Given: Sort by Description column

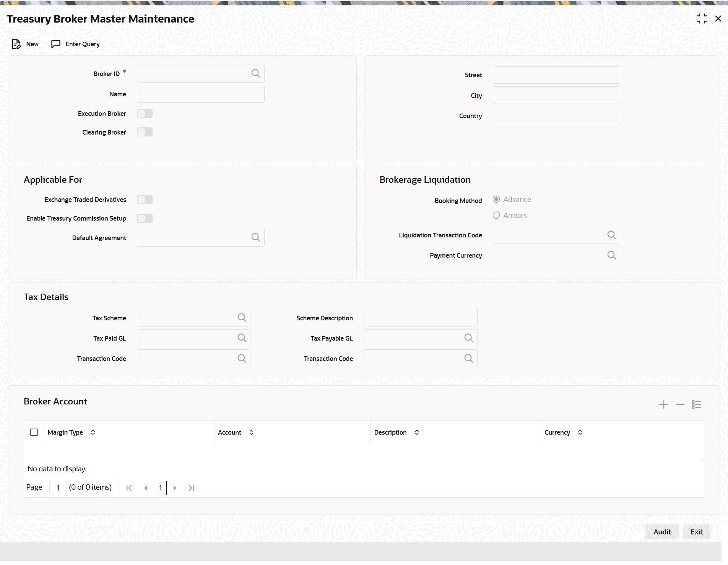Looking at the screenshot, I should coord(417,432).
